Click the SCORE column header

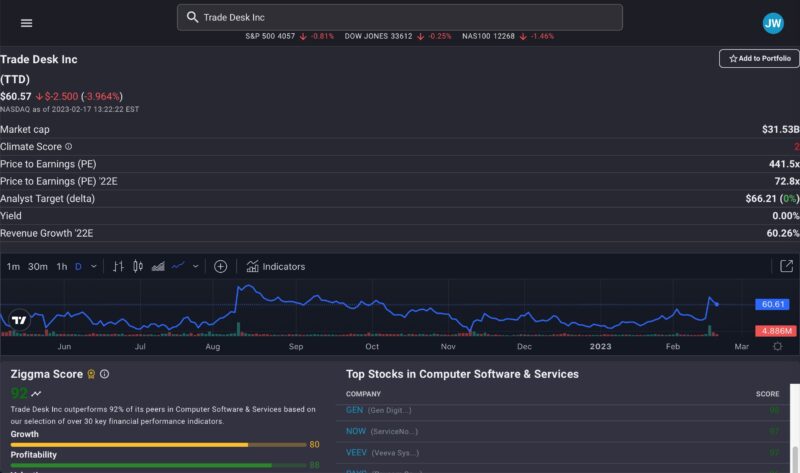pos(767,394)
